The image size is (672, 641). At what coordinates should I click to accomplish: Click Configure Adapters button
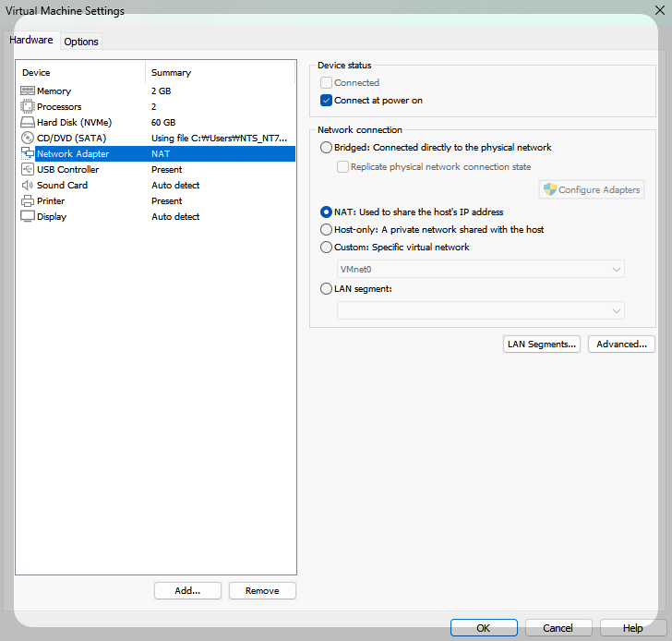[x=592, y=189]
